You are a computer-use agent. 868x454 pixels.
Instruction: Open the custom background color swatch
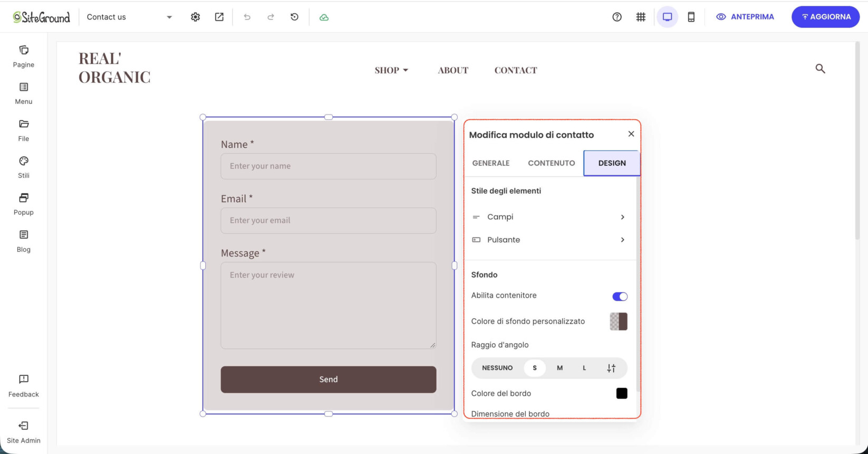click(619, 321)
